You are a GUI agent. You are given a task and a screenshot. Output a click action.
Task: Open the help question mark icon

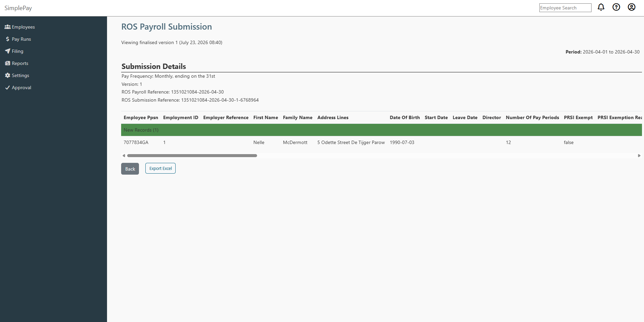pyautogui.click(x=616, y=7)
